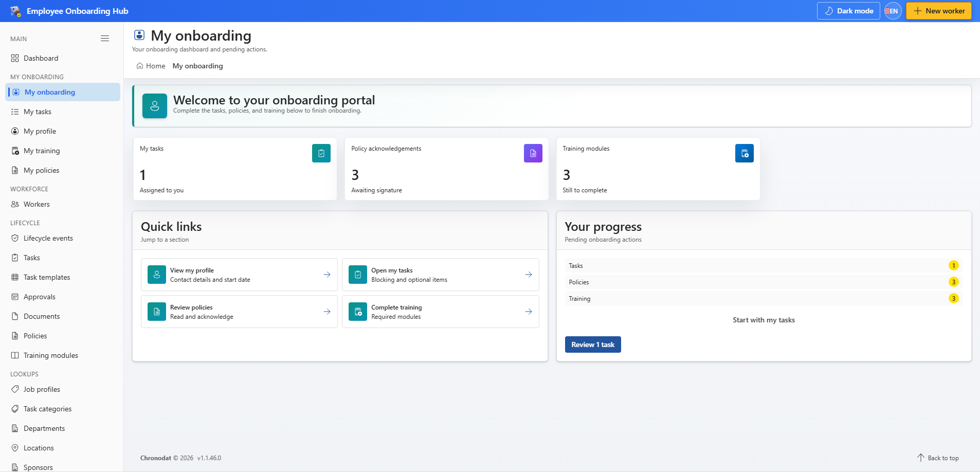Screen dimensions: 980x472
Task: Open Task templates in sidebar
Action: pyautogui.click(x=63, y=277)
